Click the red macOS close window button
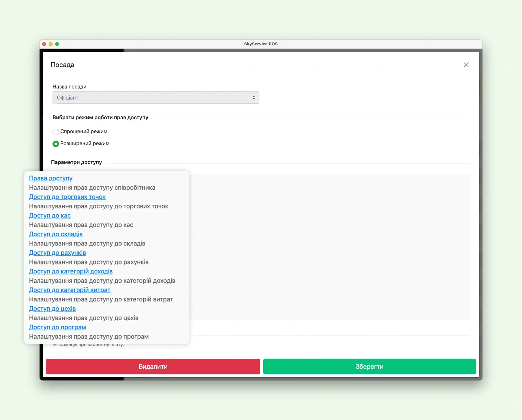The width and height of the screenshot is (522, 420). (44, 44)
